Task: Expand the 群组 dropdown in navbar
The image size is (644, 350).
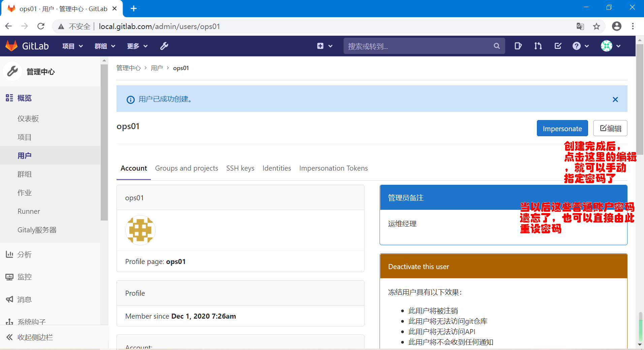Action: 105,46
